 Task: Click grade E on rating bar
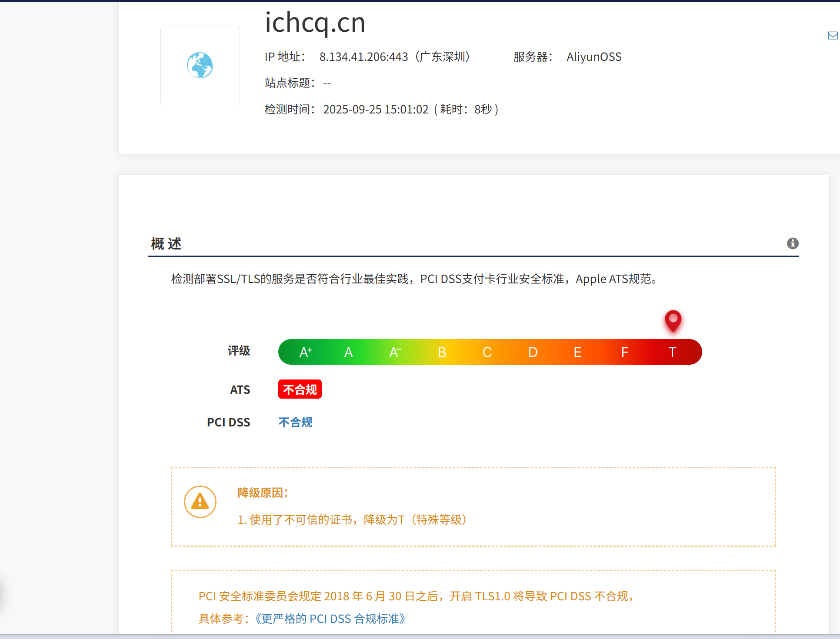577,352
